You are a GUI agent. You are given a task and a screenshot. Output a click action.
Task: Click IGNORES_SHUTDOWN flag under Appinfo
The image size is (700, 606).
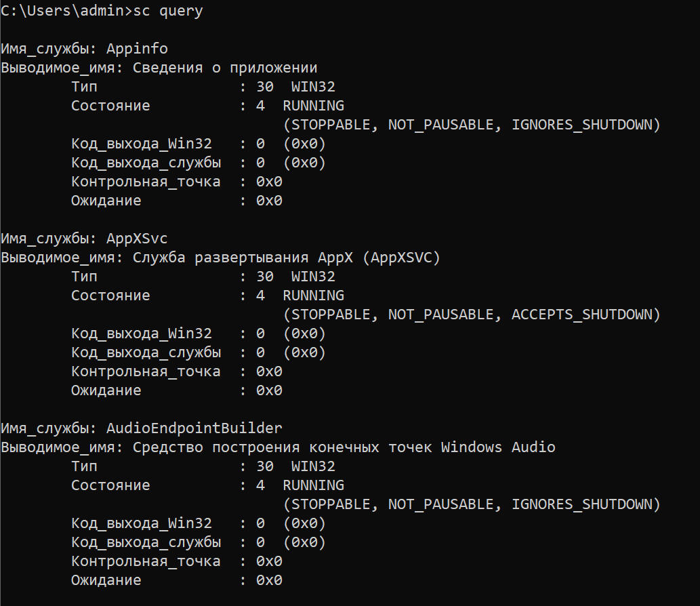585,125
